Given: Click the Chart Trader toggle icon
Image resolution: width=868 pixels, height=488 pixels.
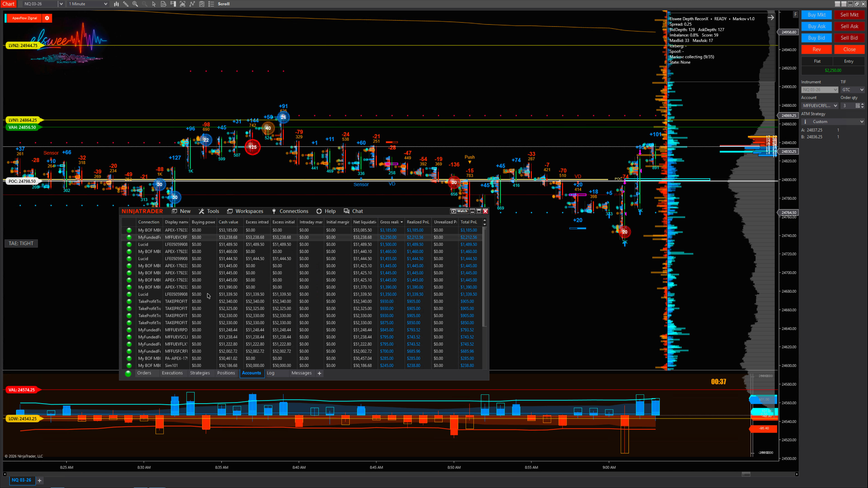Looking at the screenshot, I should coord(173,4).
